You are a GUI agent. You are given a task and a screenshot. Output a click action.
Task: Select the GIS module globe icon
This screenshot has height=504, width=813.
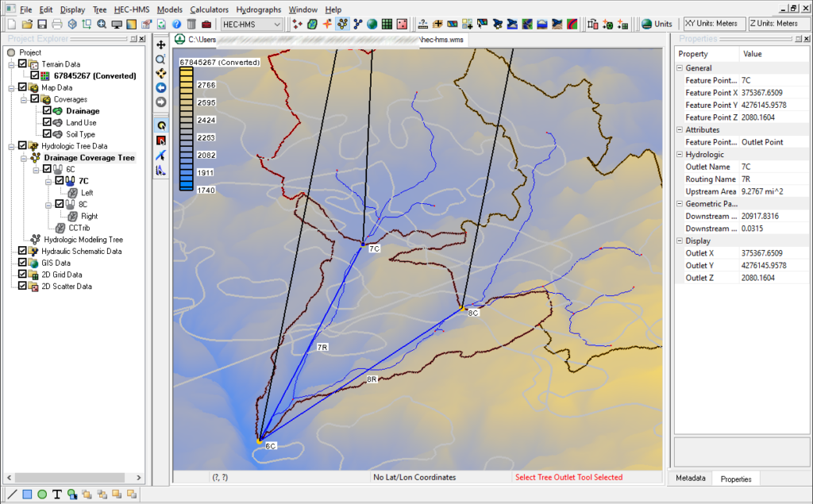pyautogui.click(x=372, y=24)
